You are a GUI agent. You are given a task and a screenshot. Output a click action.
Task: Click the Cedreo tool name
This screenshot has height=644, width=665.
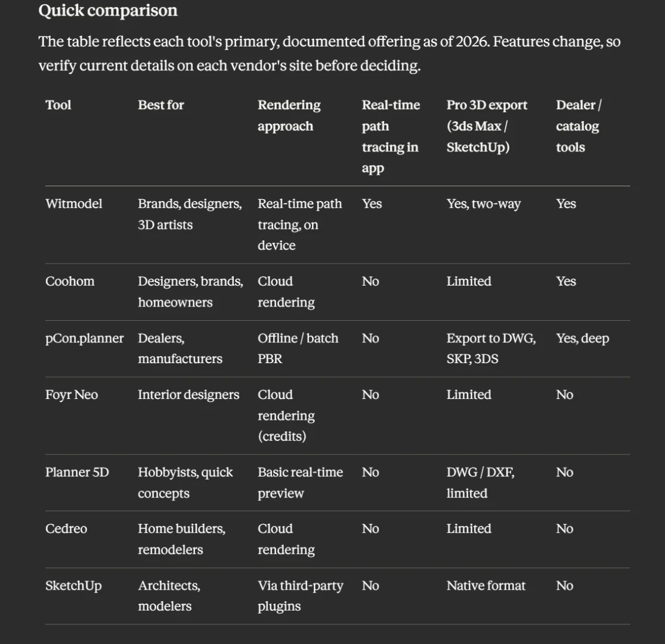pyautogui.click(x=66, y=529)
